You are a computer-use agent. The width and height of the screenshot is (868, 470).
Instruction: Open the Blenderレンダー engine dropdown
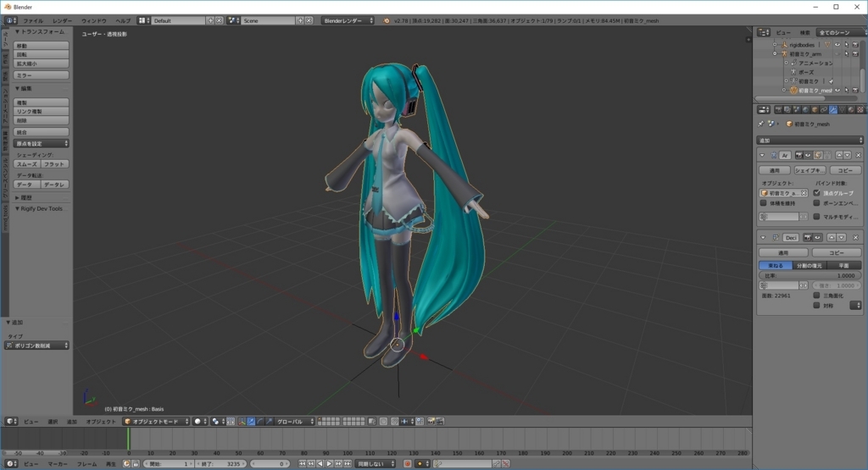[x=348, y=20]
